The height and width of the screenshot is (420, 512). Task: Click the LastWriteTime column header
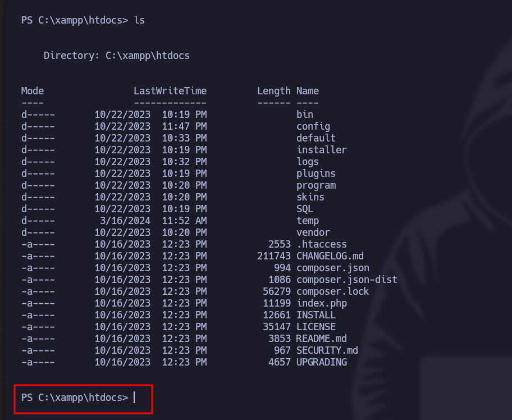click(x=170, y=91)
